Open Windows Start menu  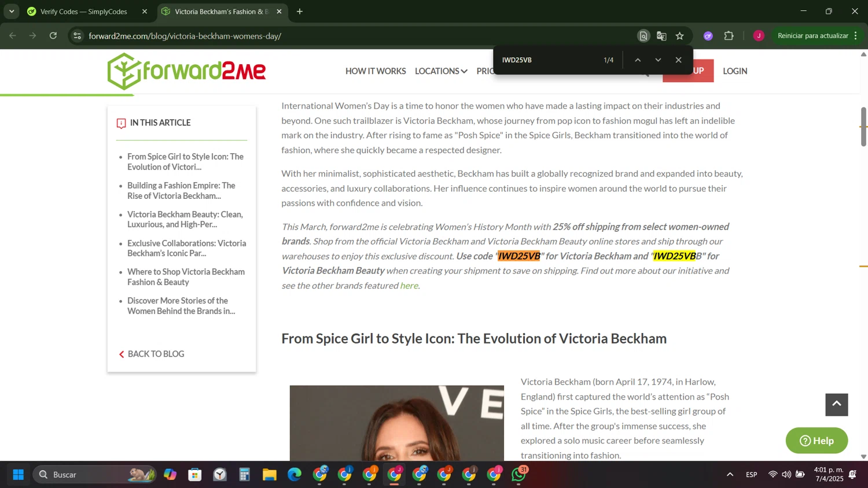(18, 475)
